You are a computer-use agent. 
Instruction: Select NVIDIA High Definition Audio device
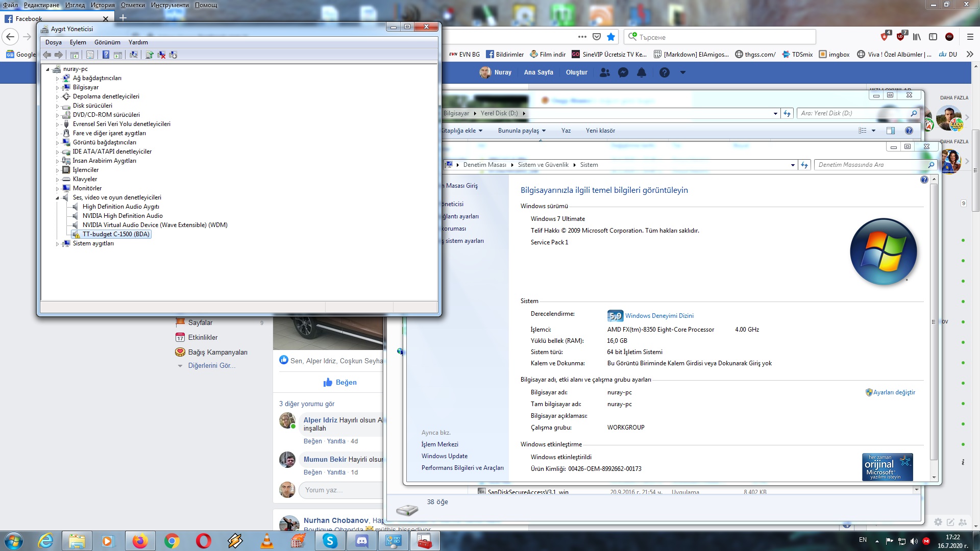point(122,216)
